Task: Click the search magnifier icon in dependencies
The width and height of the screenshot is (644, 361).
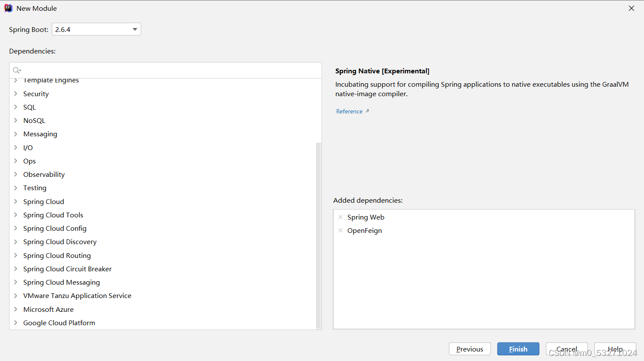Action: click(x=17, y=70)
